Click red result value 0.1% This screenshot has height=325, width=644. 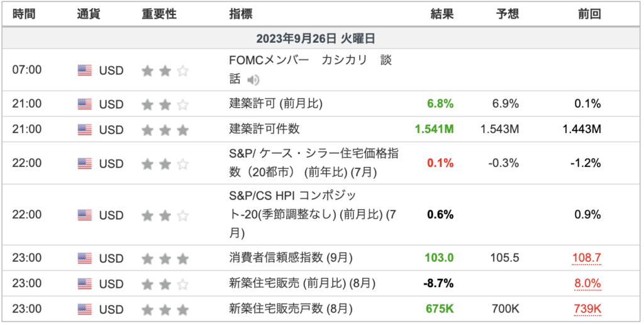(440, 163)
